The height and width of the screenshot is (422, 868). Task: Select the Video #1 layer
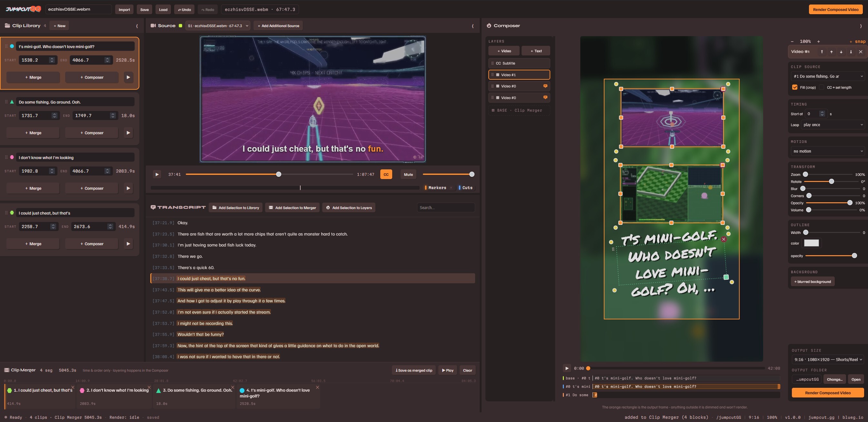point(519,75)
